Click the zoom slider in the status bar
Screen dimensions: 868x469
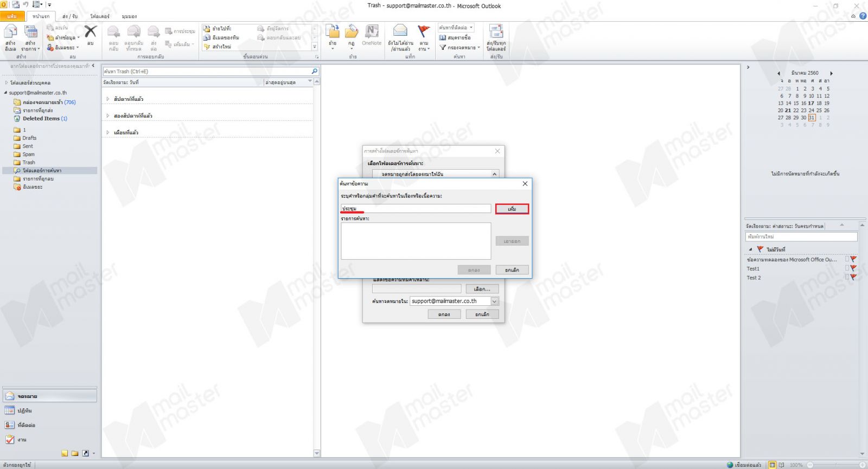(836, 465)
